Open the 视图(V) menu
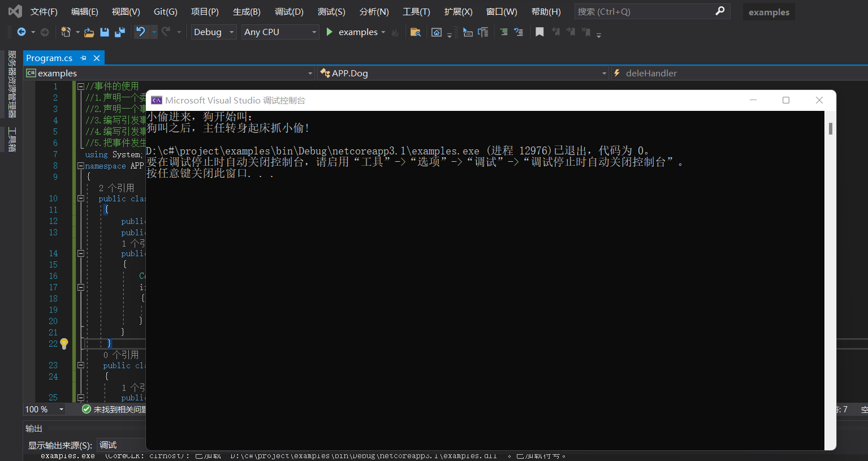This screenshot has height=461, width=868. [x=126, y=11]
